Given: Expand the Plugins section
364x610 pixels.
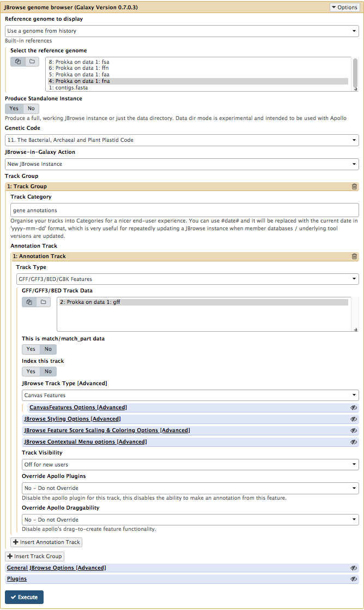Looking at the screenshot, I should [x=17, y=579].
